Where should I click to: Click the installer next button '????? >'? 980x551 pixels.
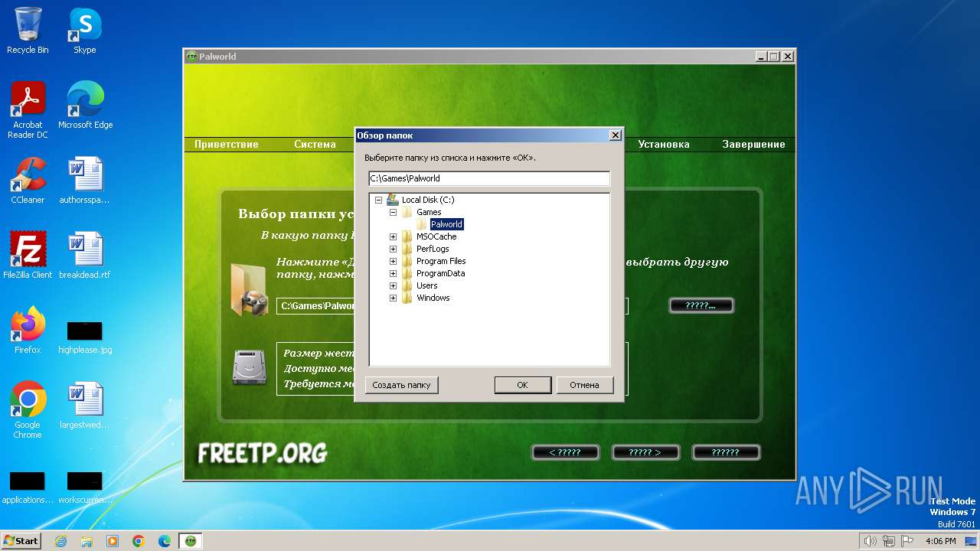tap(645, 452)
